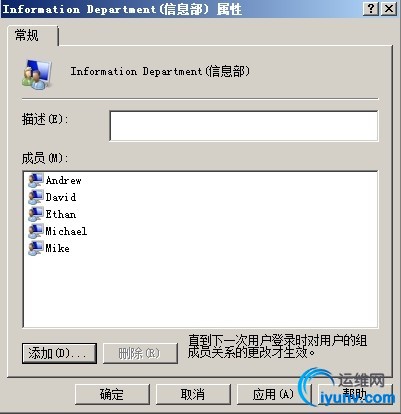Click the 确定 OK button
Image resolution: width=401 pixels, height=414 pixels.
[112, 394]
